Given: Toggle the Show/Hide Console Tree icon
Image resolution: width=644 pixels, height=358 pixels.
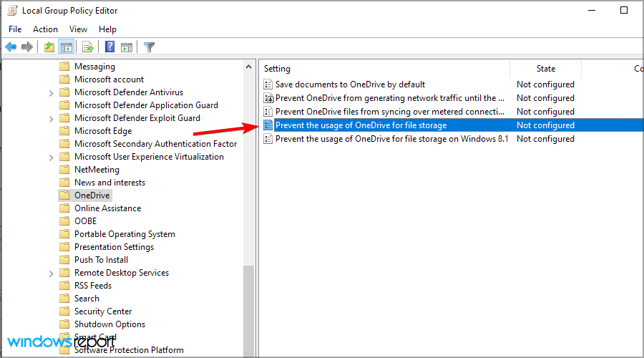Looking at the screenshot, I should click(x=66, y=47).
